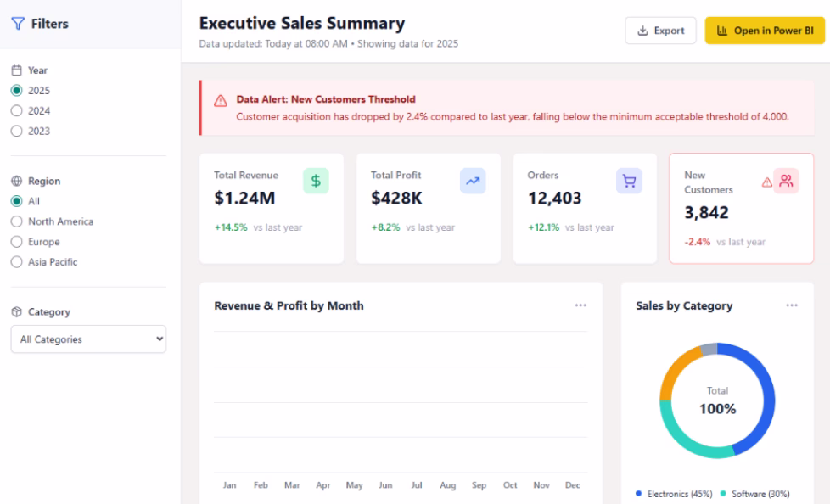Click the globe icon beside Region
Viewport: 830px width, 504px height.
pyautogui.click(x=16, y=181)
